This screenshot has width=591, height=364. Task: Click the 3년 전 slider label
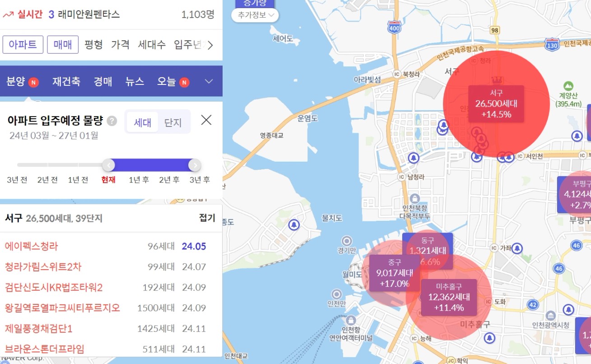tap(17, 180)
